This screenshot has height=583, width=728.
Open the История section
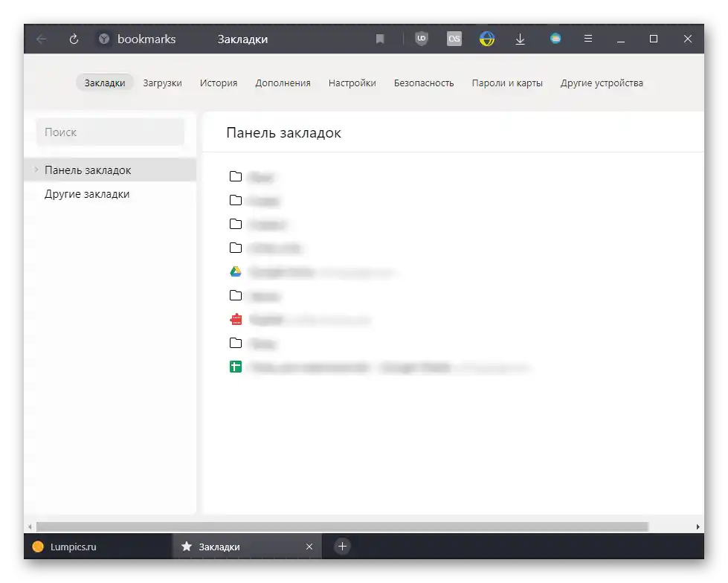(x=219, y=83)
